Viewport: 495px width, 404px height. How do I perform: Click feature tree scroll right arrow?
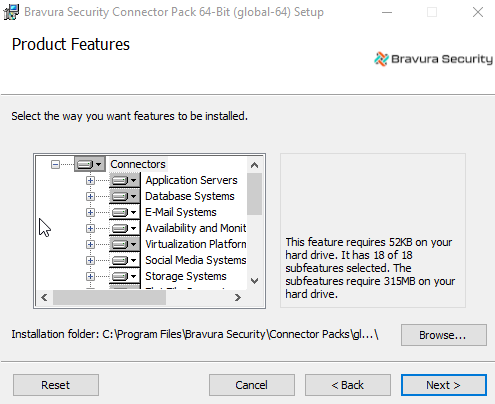[238, 297]
